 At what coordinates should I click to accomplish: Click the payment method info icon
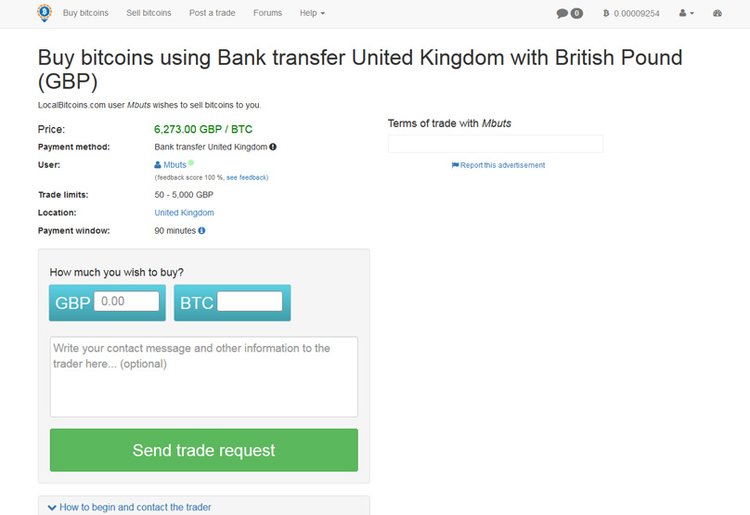coord(273,147)
